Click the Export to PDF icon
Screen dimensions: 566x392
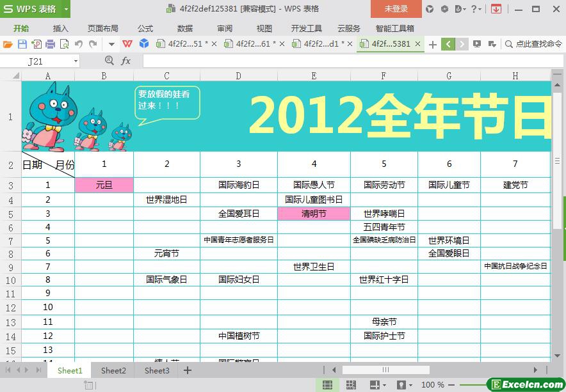click(x=36, y=44)
